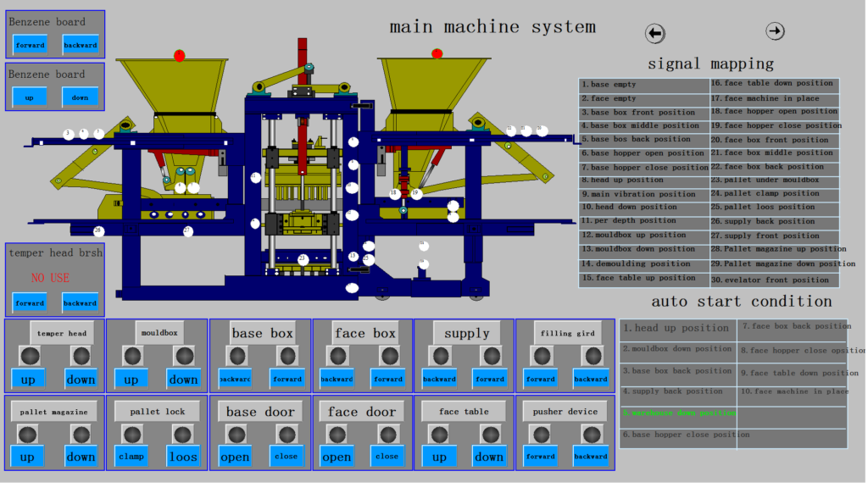Click indicator lamp above base door open
This screenshot has width=868, height=488.
236,435
